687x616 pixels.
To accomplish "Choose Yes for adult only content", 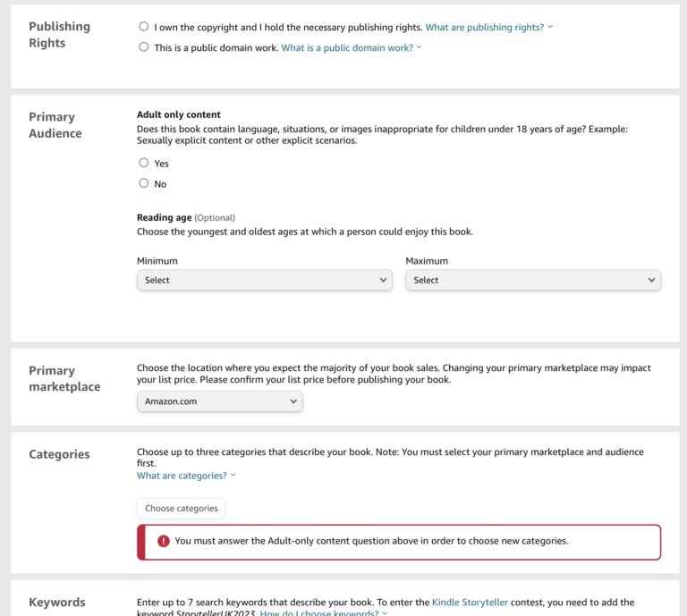I will (144, 163).
